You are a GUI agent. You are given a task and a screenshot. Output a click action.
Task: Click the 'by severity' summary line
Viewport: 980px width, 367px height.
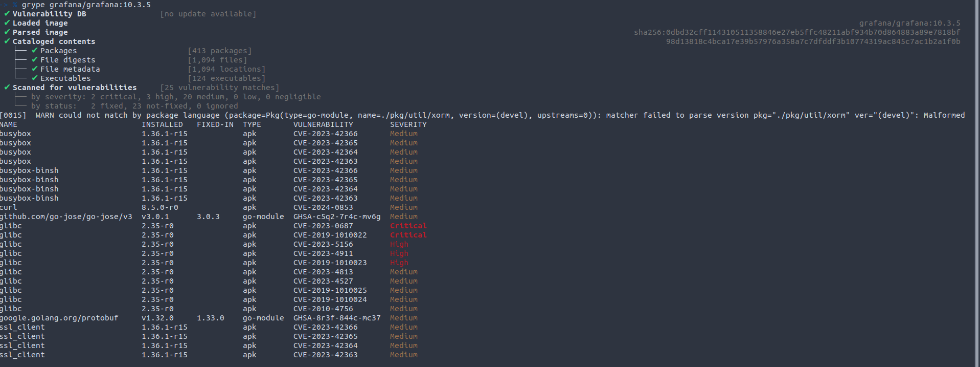[176, 97]
